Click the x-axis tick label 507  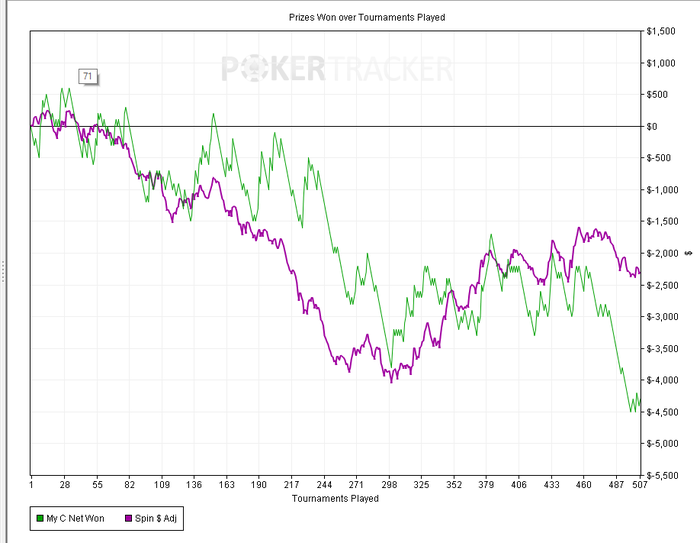click(640, 485)
